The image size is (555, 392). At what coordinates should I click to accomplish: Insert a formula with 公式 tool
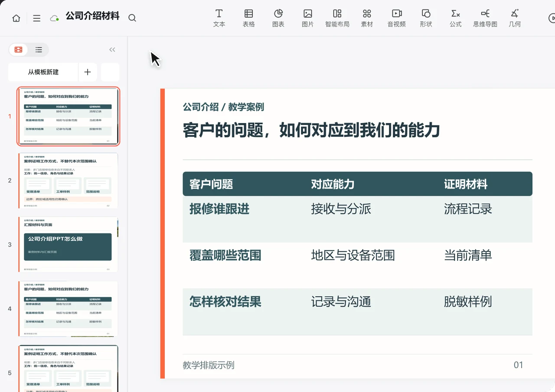(456, 18)
